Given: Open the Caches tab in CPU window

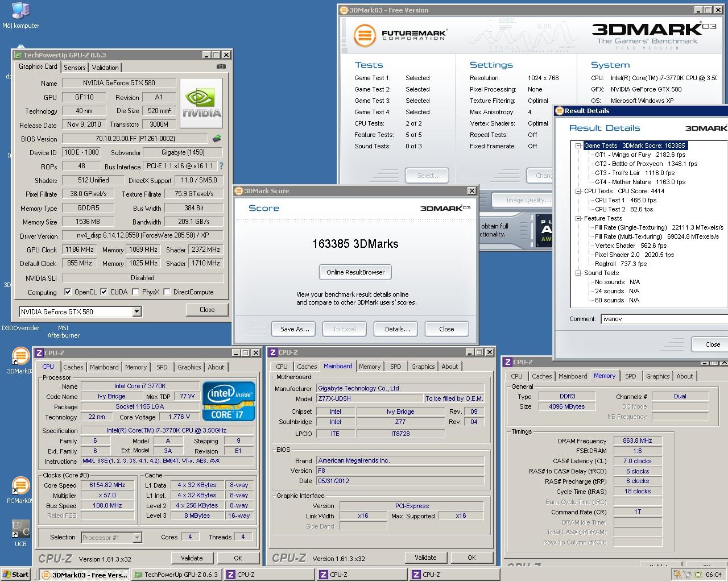Looking at the screenshot, I should (73, 367).
